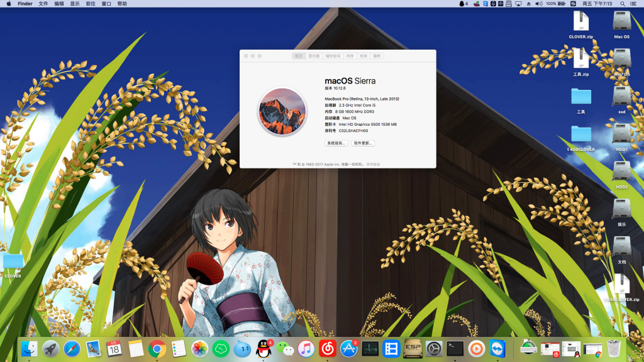
Task: Open QQ penguin icon in the Dock
Action: pos(264,349)
